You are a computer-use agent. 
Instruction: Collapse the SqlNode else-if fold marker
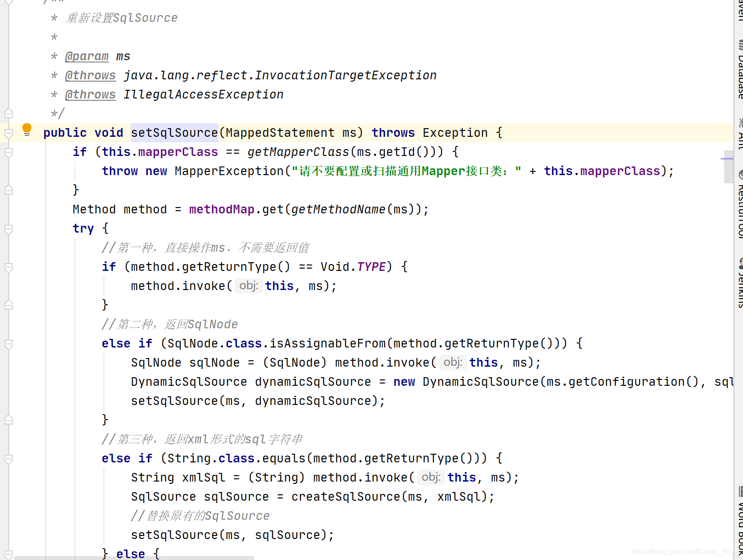[x=8, y=343]
